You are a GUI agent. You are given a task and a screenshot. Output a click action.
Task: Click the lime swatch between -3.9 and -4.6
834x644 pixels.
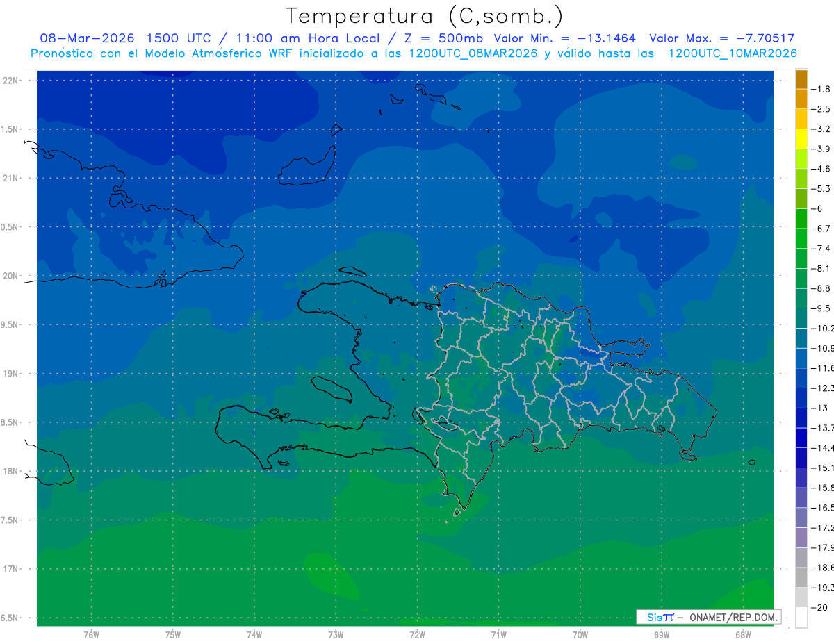(x=801, y=159)
